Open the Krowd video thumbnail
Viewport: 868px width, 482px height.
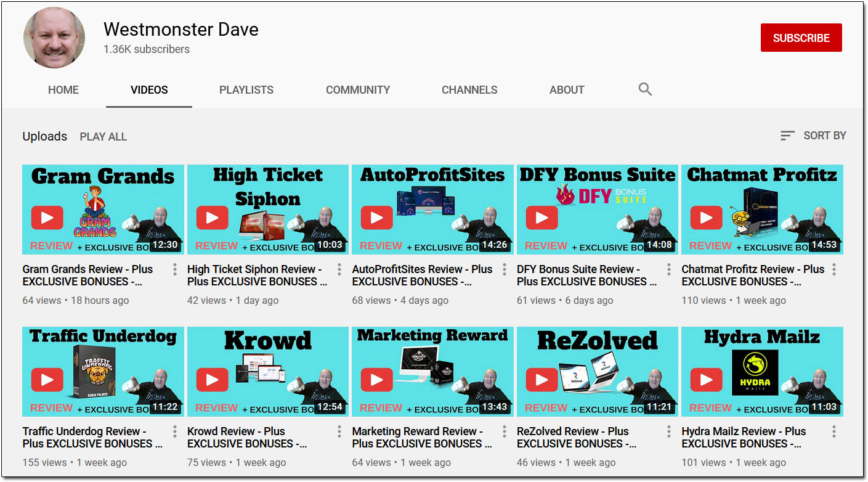tap(268, 372)
